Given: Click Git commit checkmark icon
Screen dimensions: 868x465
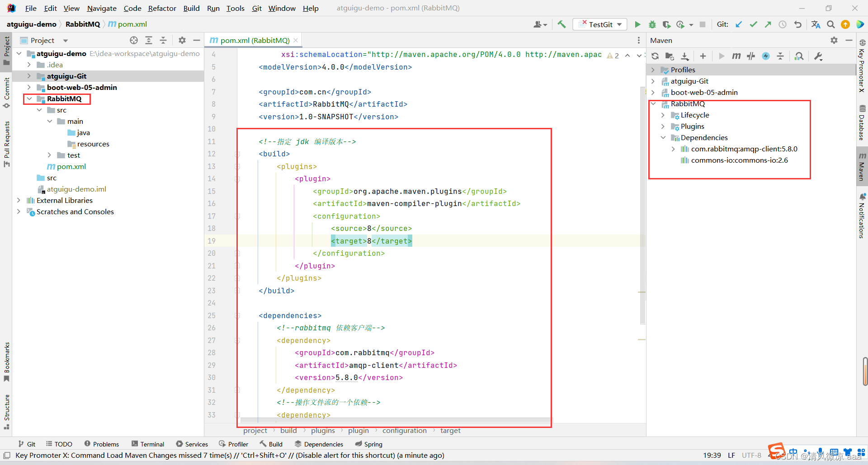Looking at the screenshot, I should pyautogui.click(x=753, y=24).
